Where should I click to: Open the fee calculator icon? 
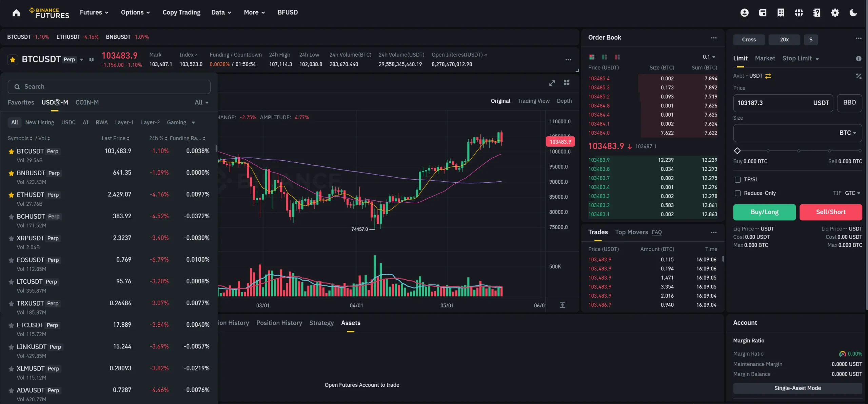(x=859, y=76)
